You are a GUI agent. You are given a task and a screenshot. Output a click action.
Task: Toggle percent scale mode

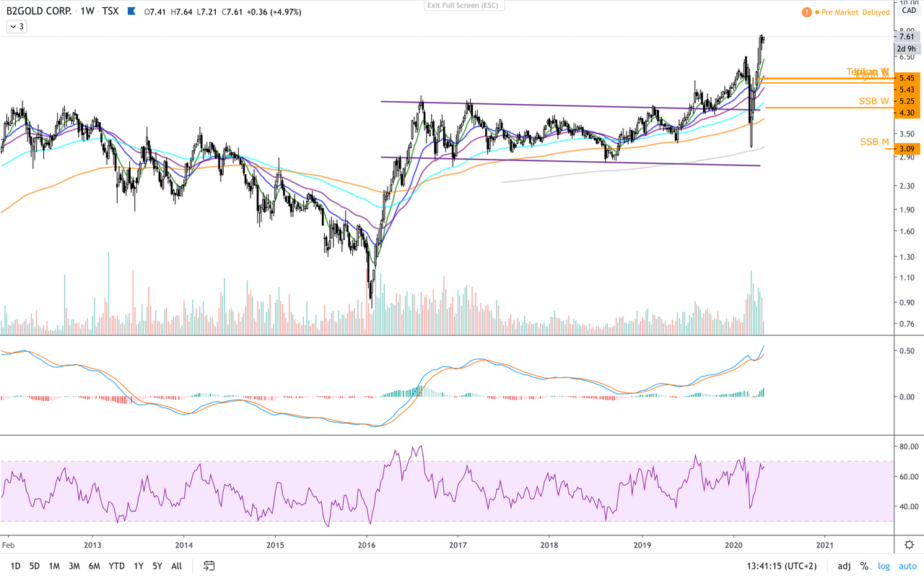864,566
